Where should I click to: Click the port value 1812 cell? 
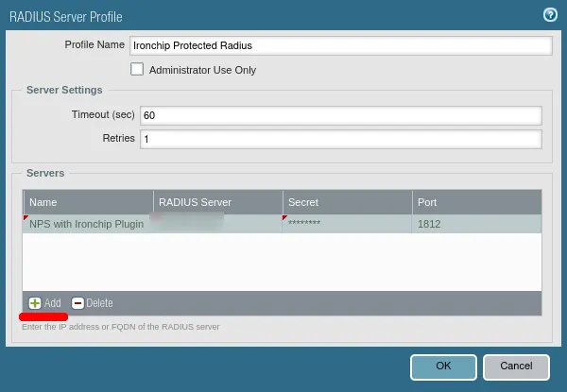(477, 224)
